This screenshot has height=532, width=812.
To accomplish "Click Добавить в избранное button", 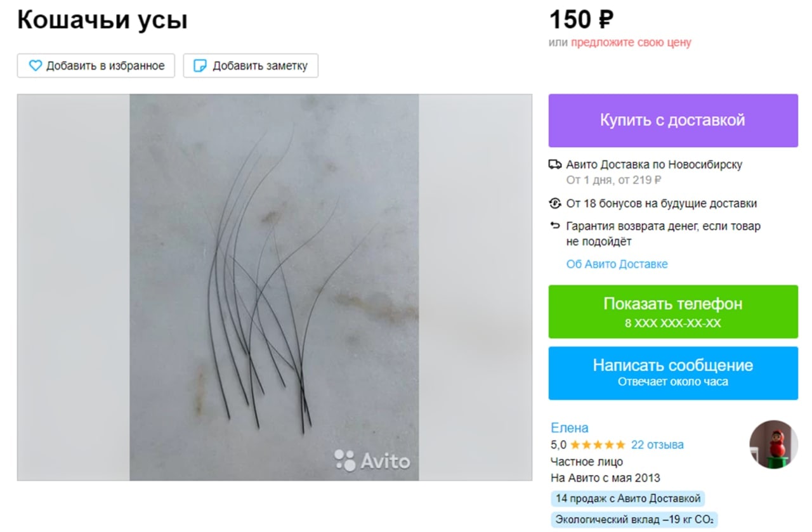I will (x=96, y=65).
